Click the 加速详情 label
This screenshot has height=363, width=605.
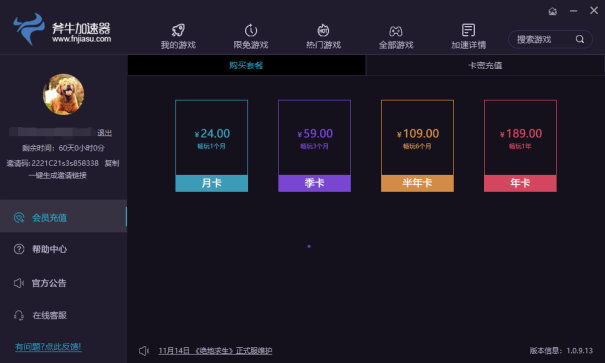pyautogui.click(x=468, y=45)
